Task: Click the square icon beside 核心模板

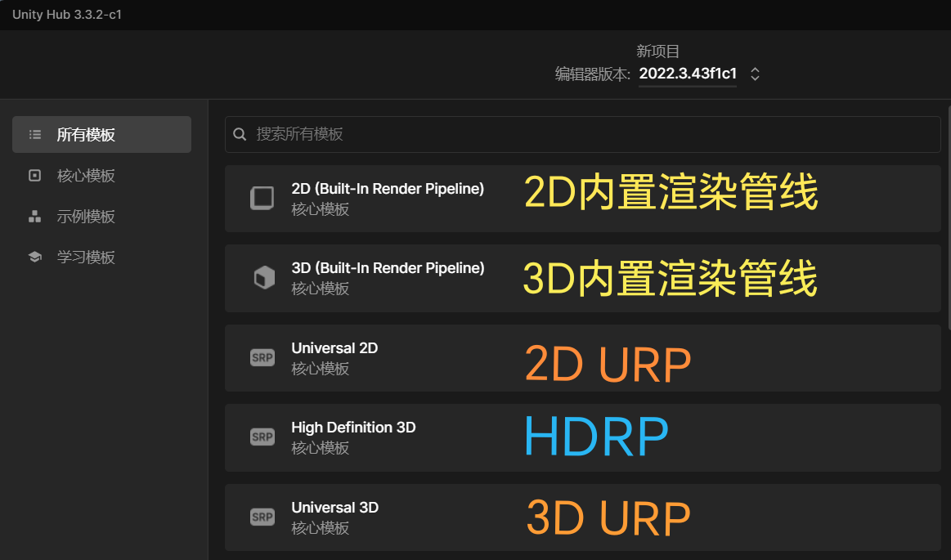Action: coord(34,175)
